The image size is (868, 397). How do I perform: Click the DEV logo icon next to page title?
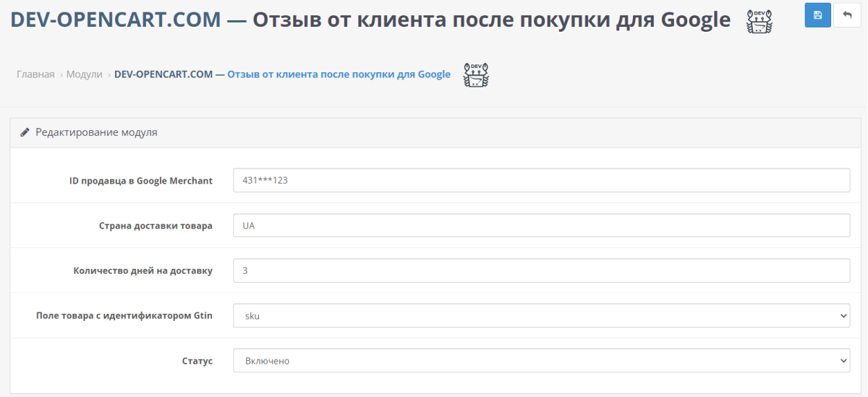click(x=759, y=22)
